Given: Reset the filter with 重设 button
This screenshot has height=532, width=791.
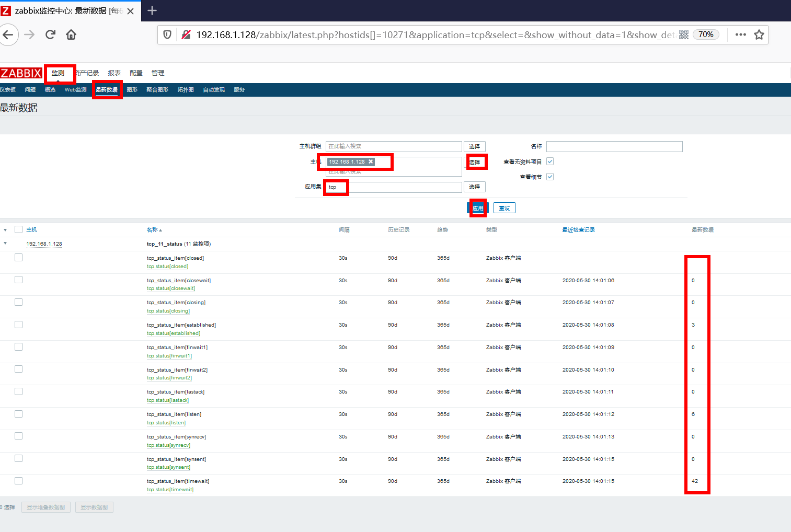Looking at the screenshot, I should 505,208.
